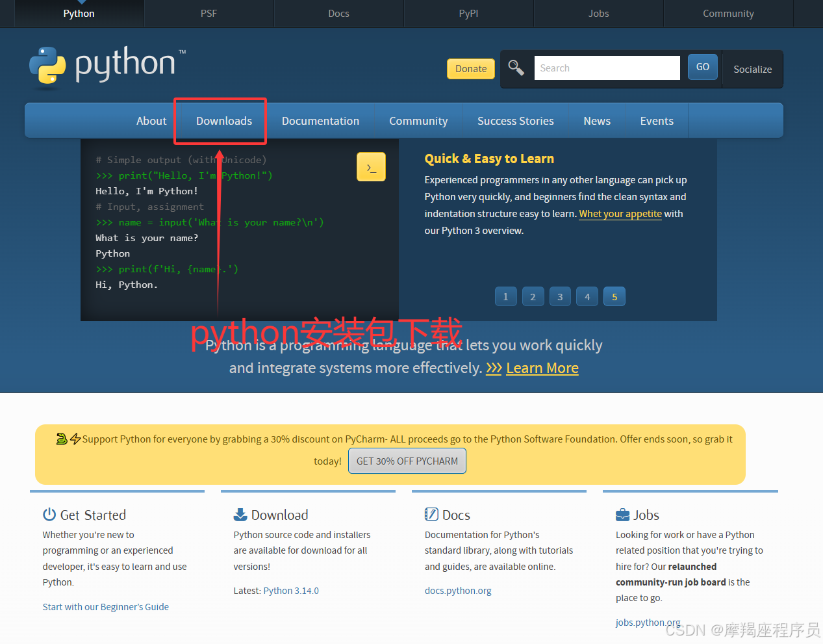Click the 'What is your name?' output line
Screen dimensions: 823x644
click(147, 238)
